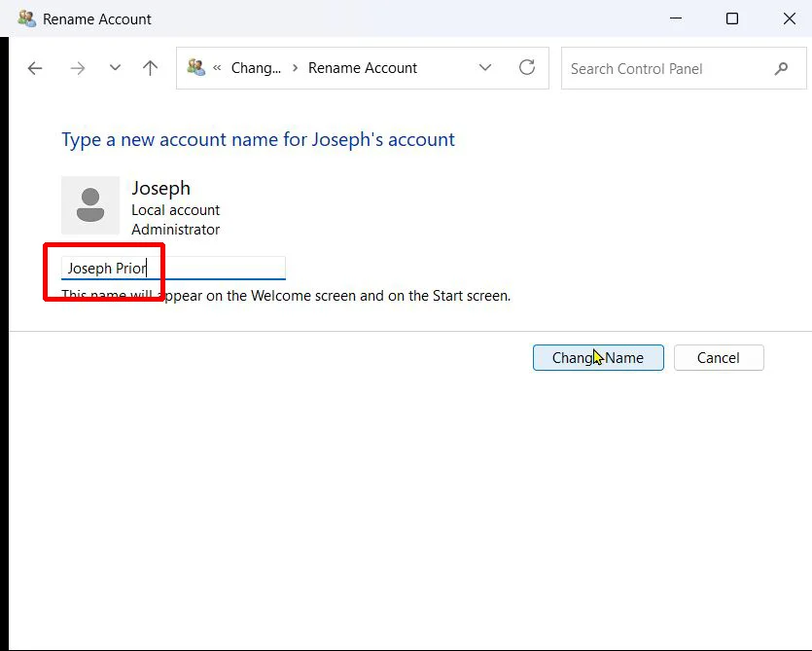Go back with the Back arrow
The image size is (812, 651).
tap(35, 68)
